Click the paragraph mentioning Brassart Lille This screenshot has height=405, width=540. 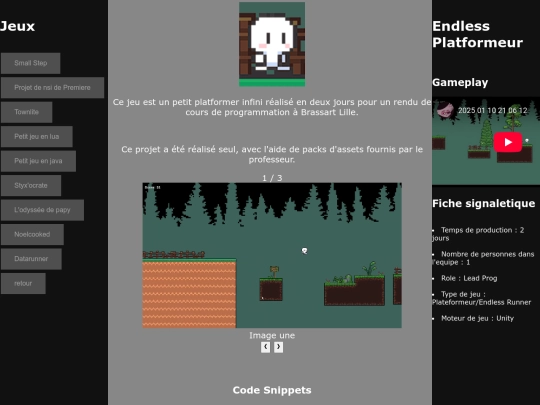tap(272, 107)
